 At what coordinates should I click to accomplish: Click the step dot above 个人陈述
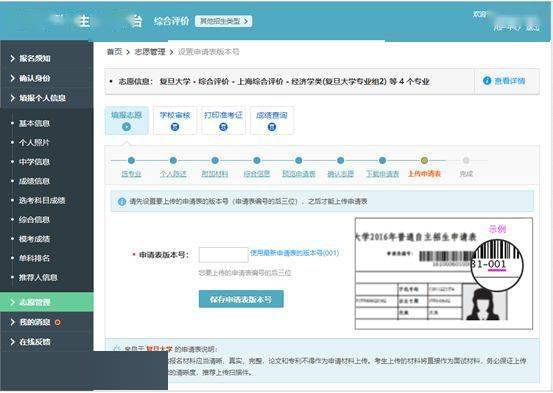click(x=173, y=161)
